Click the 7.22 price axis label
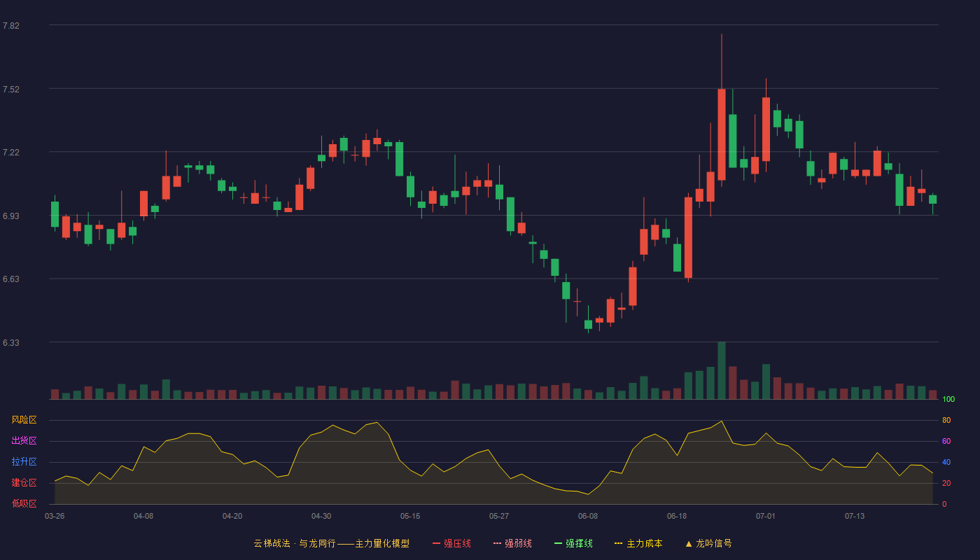Viewport: 980px width, 560px height. [x=11, y=153]
